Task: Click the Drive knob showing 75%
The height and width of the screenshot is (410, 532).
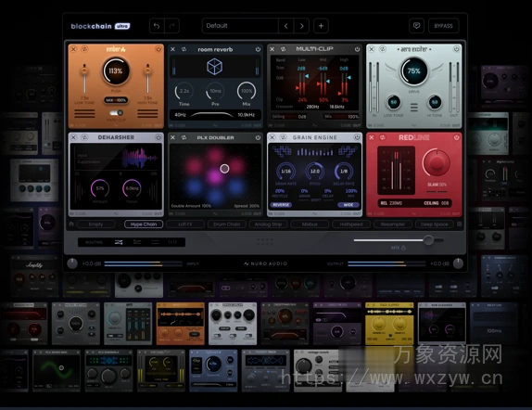Action: coord(414,71)
